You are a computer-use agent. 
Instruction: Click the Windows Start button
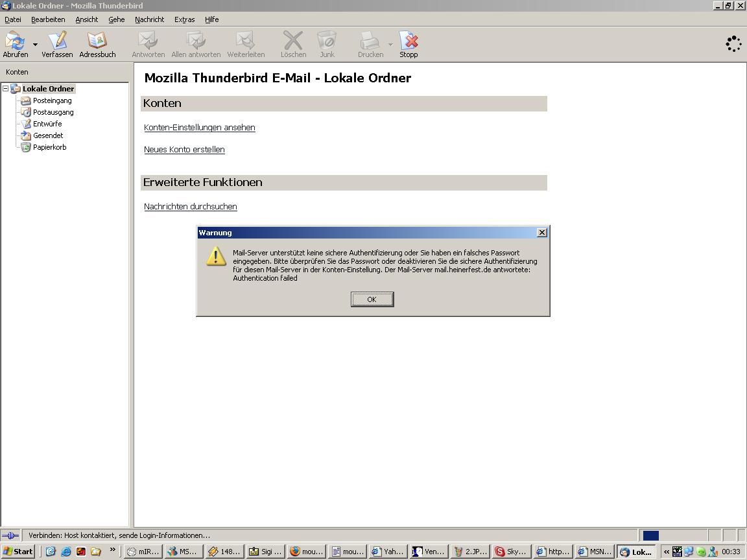18,552
